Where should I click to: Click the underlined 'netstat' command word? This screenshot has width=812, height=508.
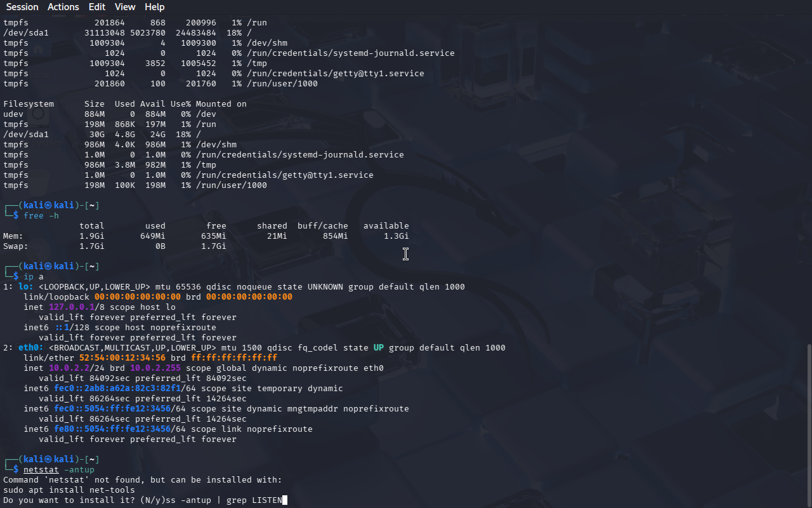(41, 470)
